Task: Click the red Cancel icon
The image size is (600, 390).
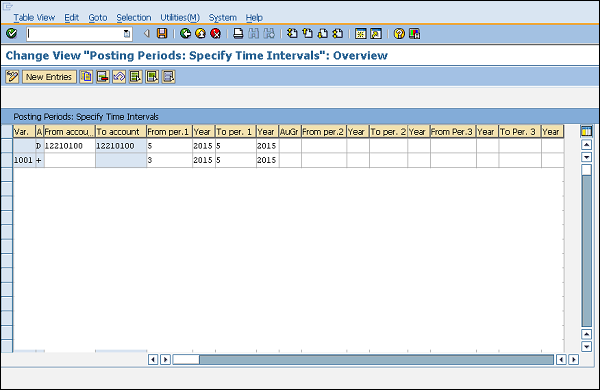Action: coord(215,34)
